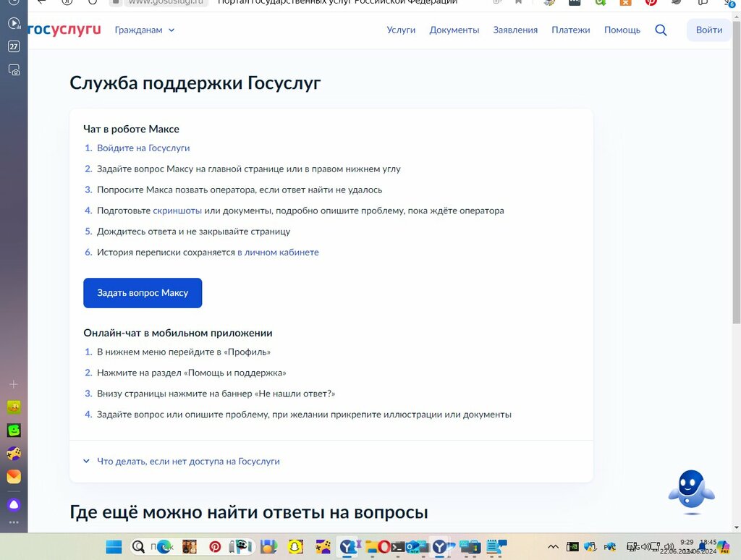Click 'Онлайн-чат в мобильном приложении' subheading

(178, 333)
